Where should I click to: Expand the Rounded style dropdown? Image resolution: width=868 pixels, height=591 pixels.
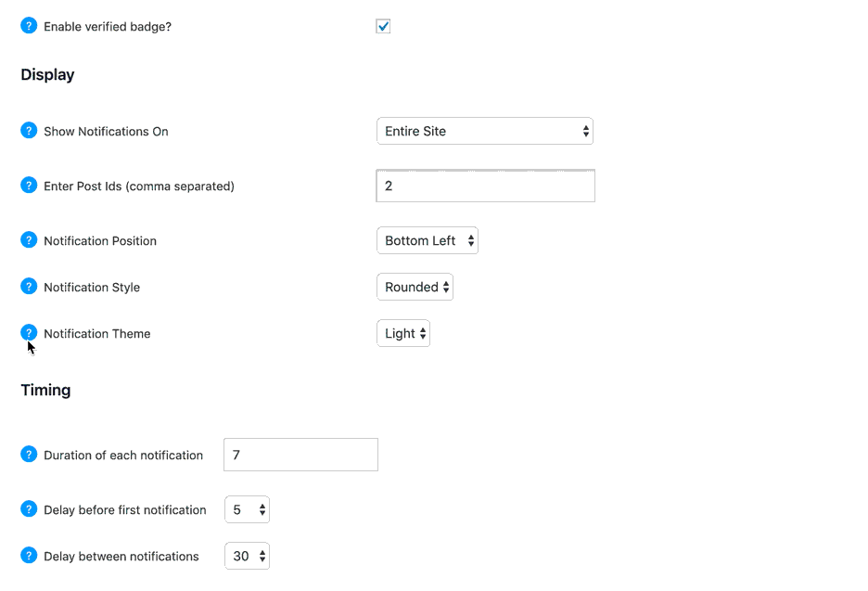pos(415,287)
